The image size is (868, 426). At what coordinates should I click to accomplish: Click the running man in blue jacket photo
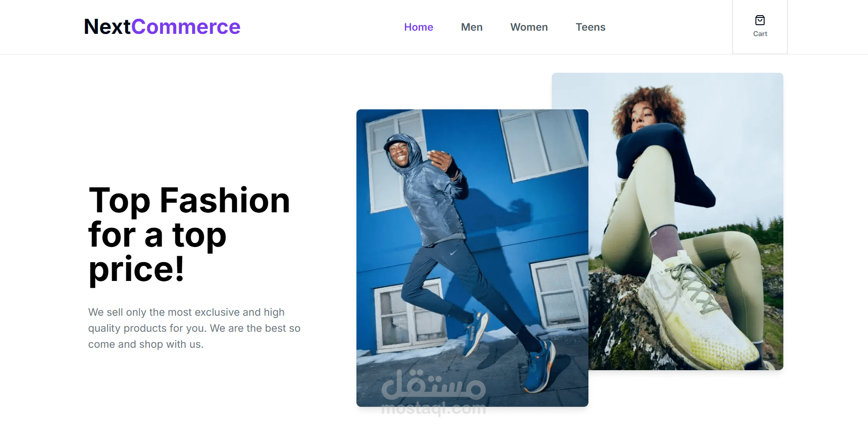click(472, 258)
